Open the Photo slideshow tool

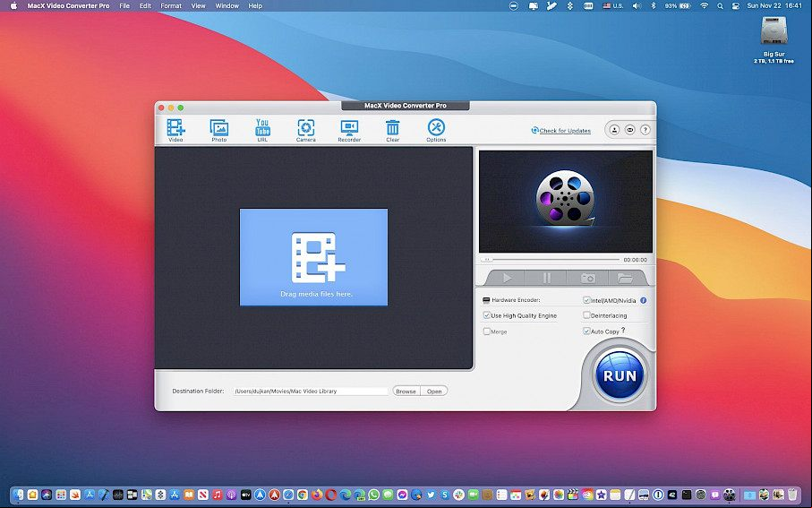(x=219, y=130)
